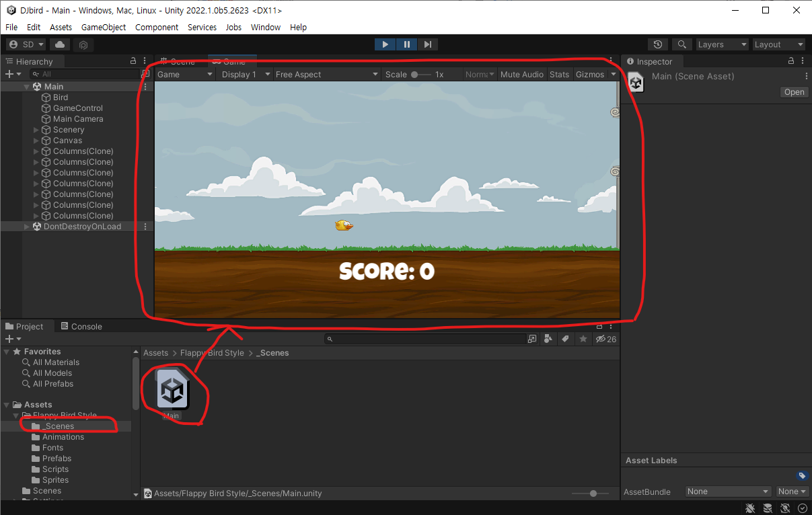812x515 pixels.
Task: Open the GameObject menu
Action: [104, 27]
